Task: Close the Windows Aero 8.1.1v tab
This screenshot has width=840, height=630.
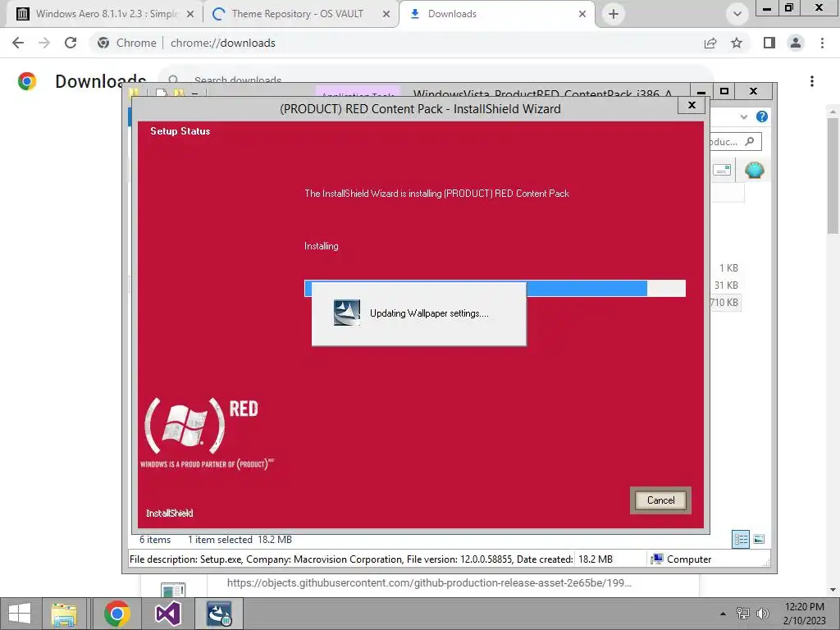Action: (x=189, y=15)
